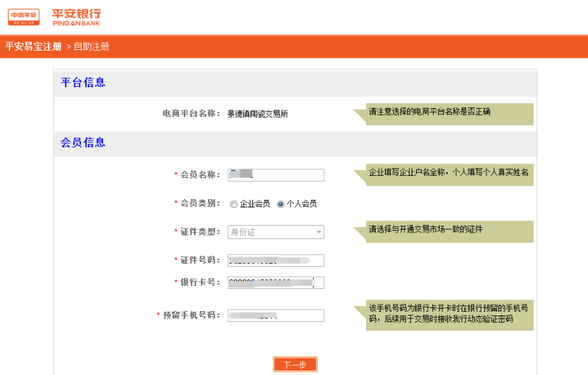Click the 平台信息 section header
The width and height of the screenshot is (588, 375).
pyautogui.click(x=83, y=82)
